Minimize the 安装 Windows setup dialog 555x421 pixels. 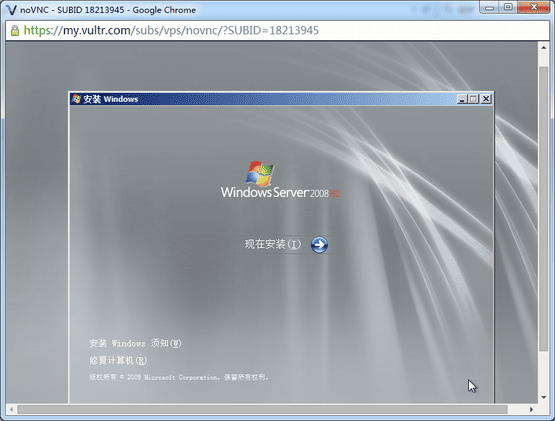pos(462,99)
